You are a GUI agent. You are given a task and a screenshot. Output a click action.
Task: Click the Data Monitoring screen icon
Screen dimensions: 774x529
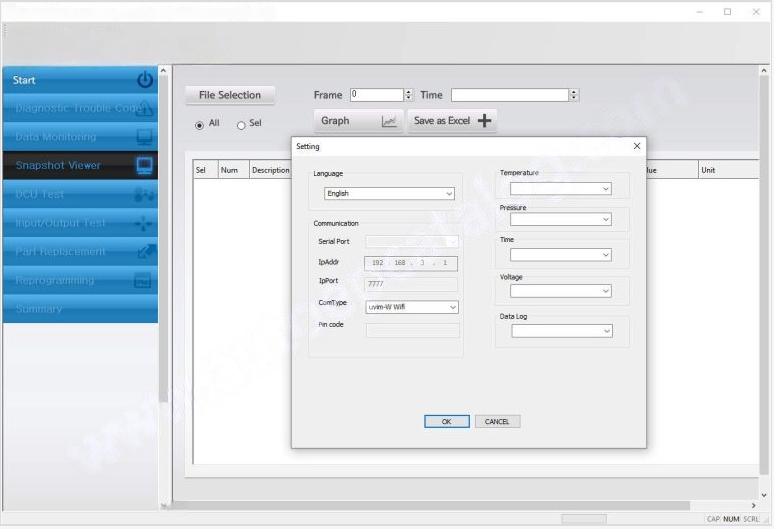click(x=144, y=137)
